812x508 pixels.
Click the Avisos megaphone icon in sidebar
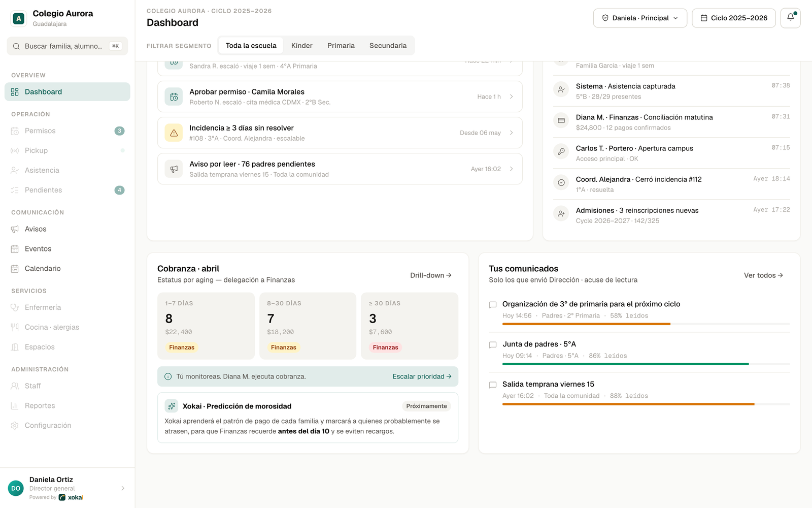15,230
